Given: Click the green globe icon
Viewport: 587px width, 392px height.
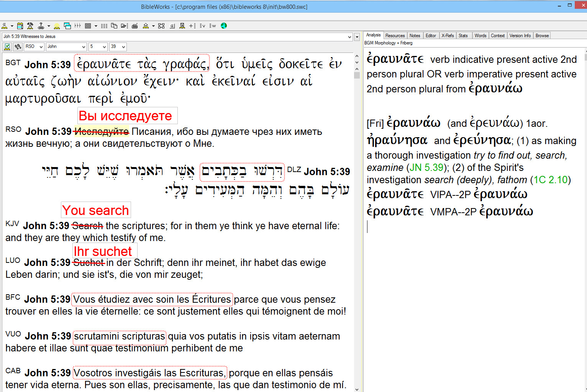Looking at the screenshot, I should click(224, 26).
